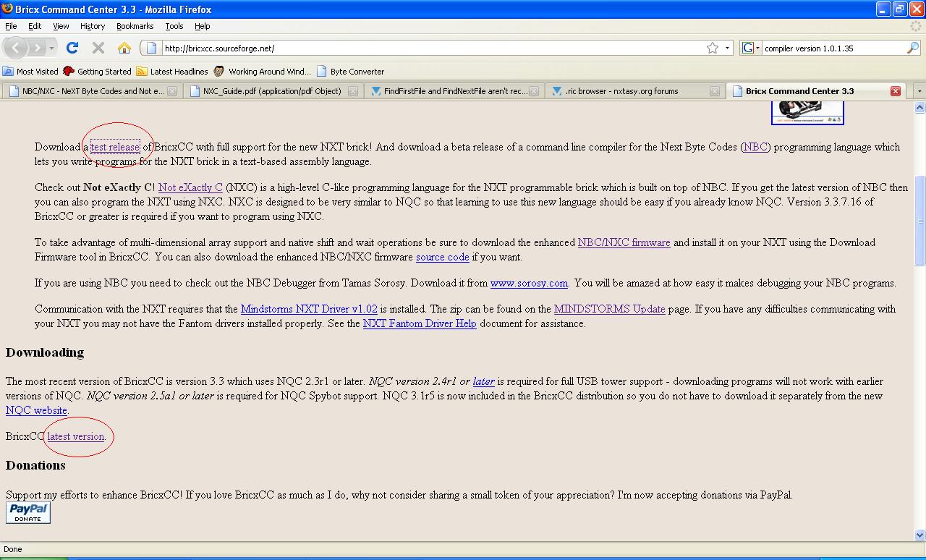
Task: Open the NXT Fantom Driver Help link
Action: point(420,323)
